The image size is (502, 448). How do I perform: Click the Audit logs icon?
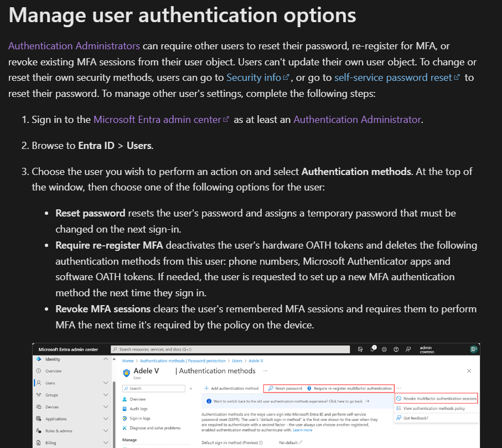[125, 409]
